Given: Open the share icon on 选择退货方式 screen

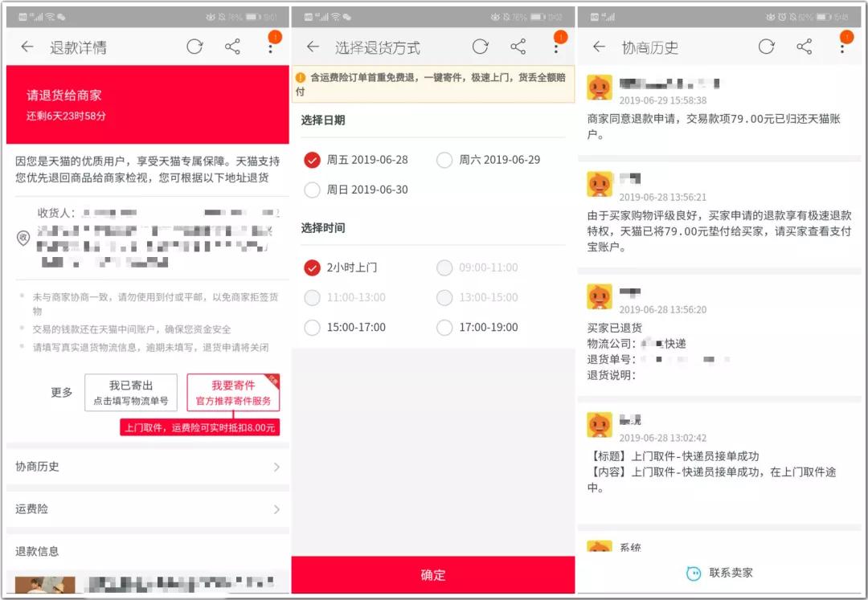Looking at the screenshot, I should point(518,47).
